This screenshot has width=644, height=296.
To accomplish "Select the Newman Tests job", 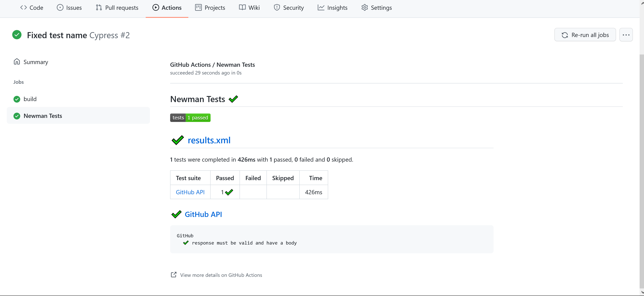I will point(43,116).
